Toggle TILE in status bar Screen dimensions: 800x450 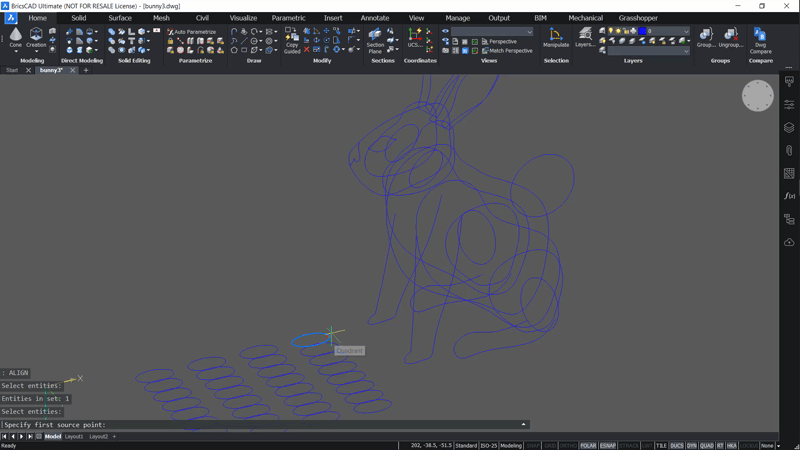pyautogui.click(x=661, y=446)
